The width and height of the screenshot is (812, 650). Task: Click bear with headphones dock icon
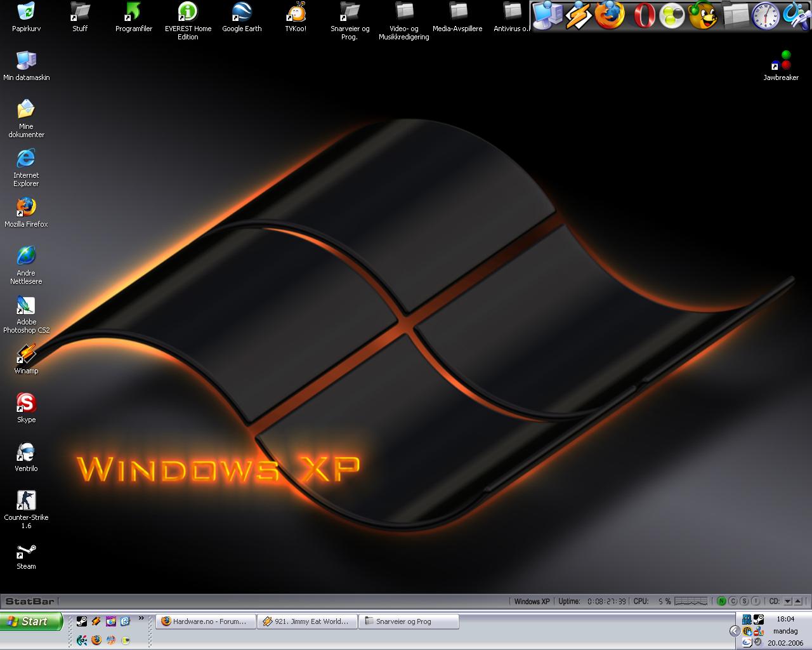[x=704, y=15]
